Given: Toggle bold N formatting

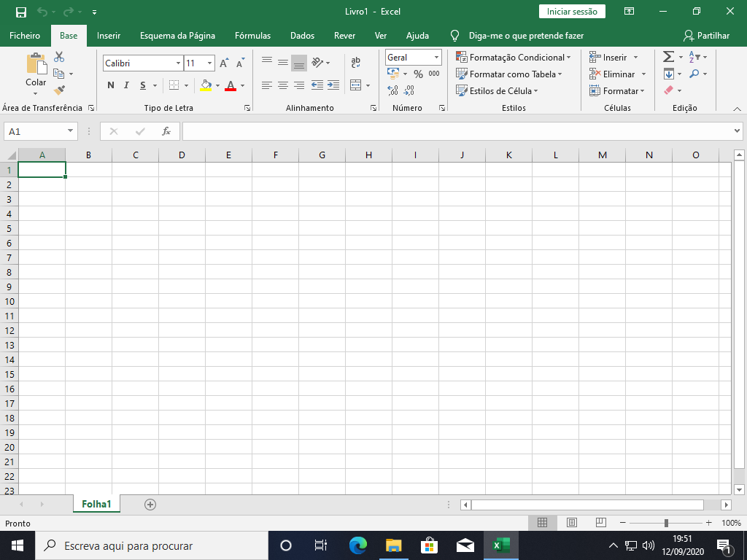Looking at the screenshot, I should click(111, 85).
